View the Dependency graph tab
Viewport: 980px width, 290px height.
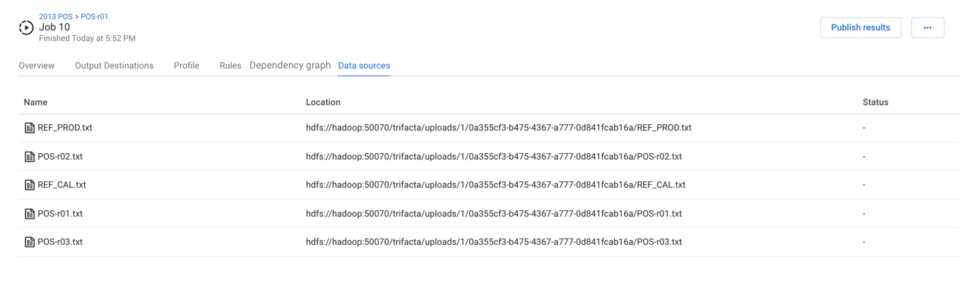click(290, 65)
